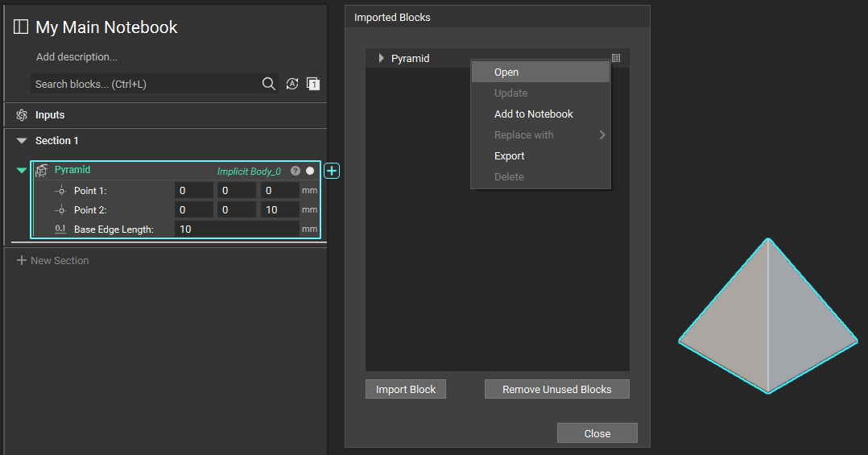Close the Imported Blocks dialog
The width and height of the screenshot is (868, 455).
[x=597, y=433]
